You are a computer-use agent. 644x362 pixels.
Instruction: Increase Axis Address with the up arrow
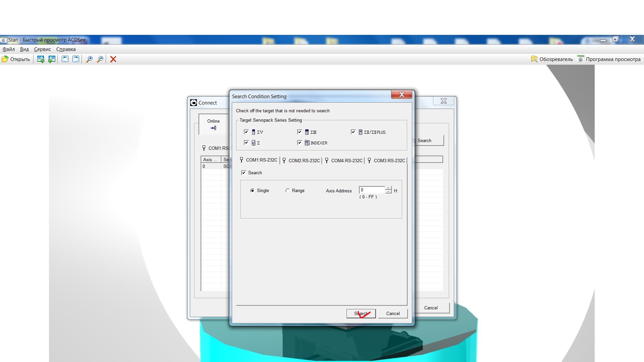click(388, 188)
